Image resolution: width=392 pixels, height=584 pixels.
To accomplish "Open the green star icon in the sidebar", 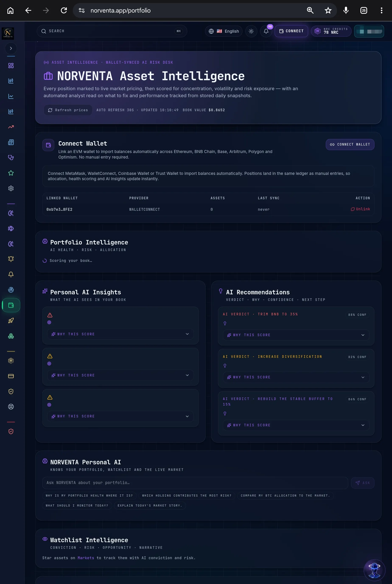I will pos(11,173).
